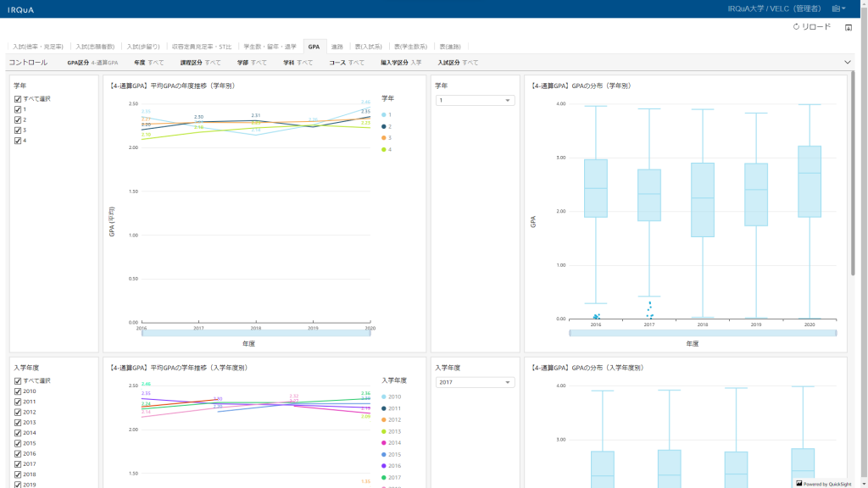Uncheck grade 3 in the 学年 filter
This screenshot has height=488, width=868.
pos(18,130)
